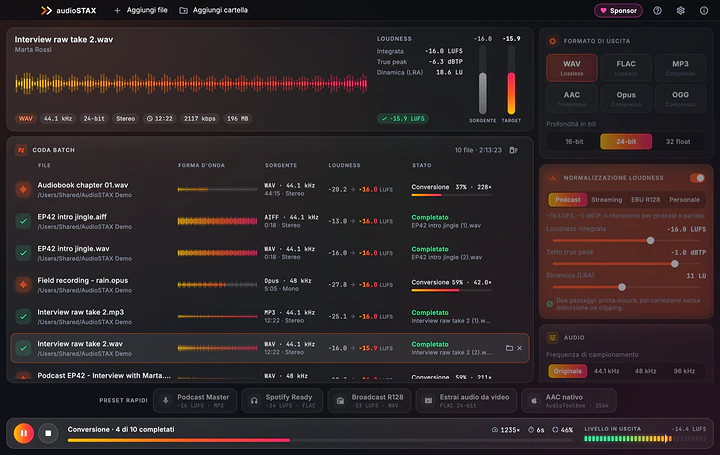Viewport: 720px width, 455px height.
Task: Select the Streaming loudness preset tab
Action: click(607, 200)
